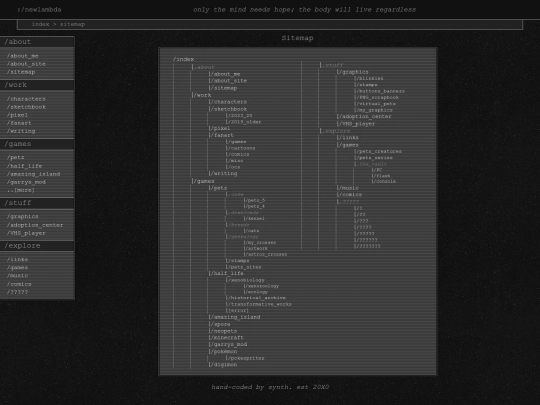Select the /work sidebar section header
540x405 pixels.
point(37,85)
